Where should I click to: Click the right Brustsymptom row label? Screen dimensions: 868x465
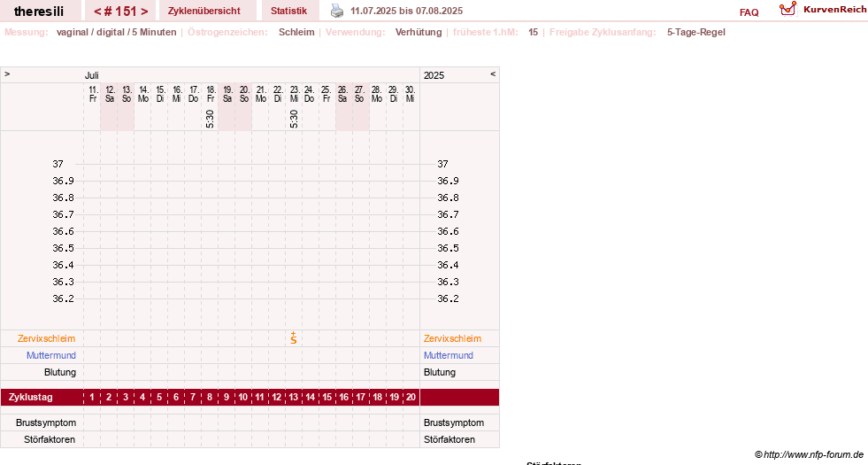[454, 422]
